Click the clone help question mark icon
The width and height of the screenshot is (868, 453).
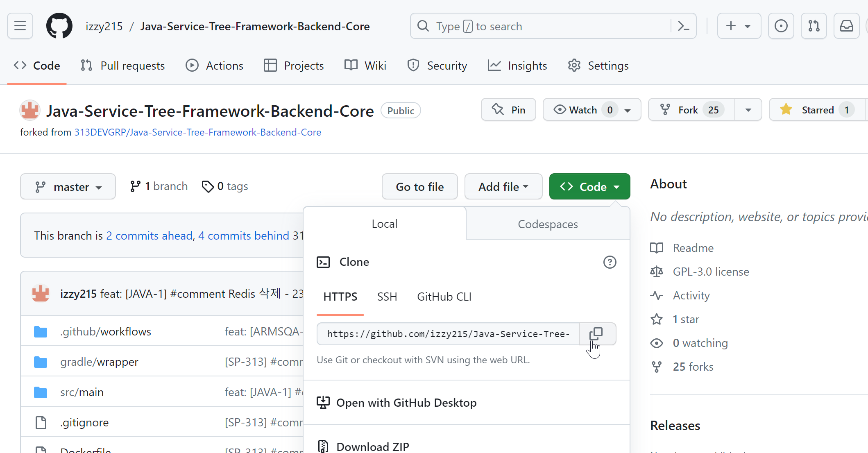[610, 262]
